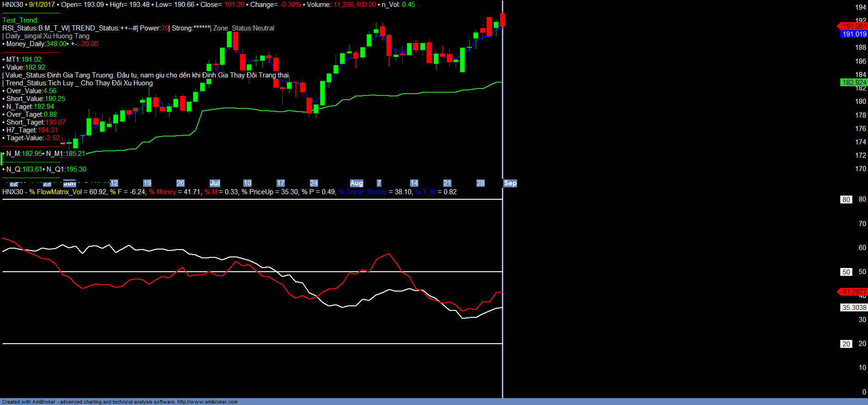Image resolution: width=868 pixels, height=405 pixels.
Task: Select the boxed 80 level label
Action: (846, 200)
